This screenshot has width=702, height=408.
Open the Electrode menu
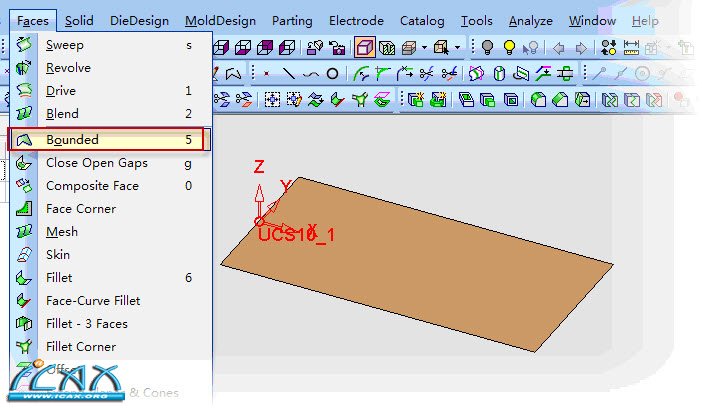point(356,21)
